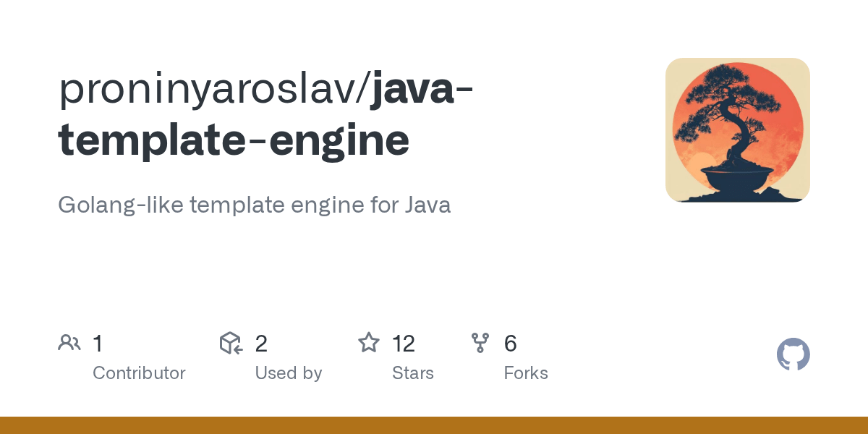Click the contributor count "1"
This screenshot has height=434, width=868.
point(98,344)
